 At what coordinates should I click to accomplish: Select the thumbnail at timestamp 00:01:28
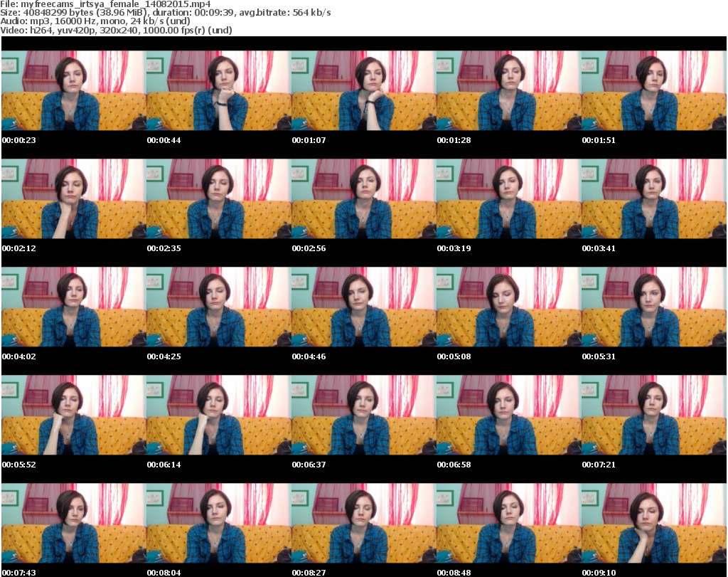coord(509,90)
